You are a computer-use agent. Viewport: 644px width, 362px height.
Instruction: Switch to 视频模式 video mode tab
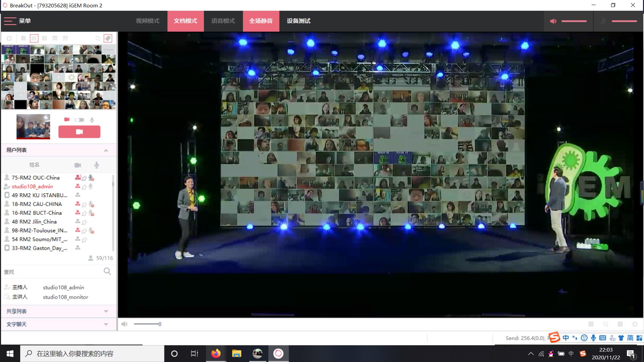(148, 21)
